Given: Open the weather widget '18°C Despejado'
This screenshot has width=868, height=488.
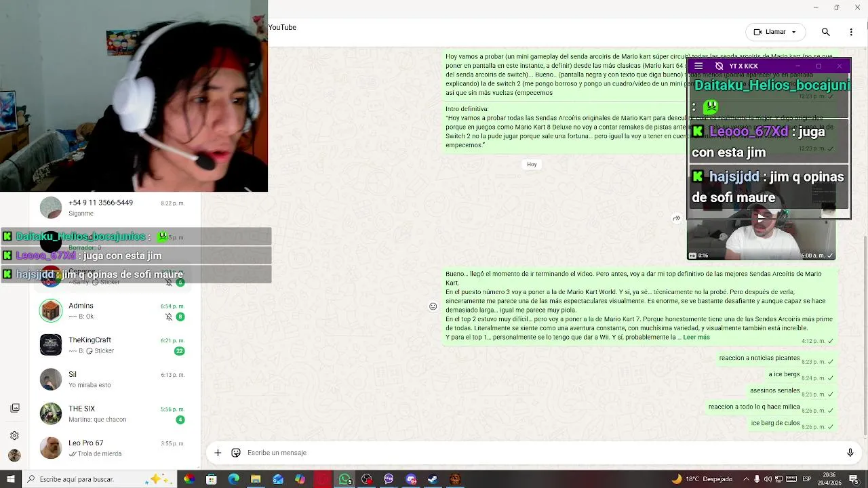Looking at the screenshot, I should point(702,479).
